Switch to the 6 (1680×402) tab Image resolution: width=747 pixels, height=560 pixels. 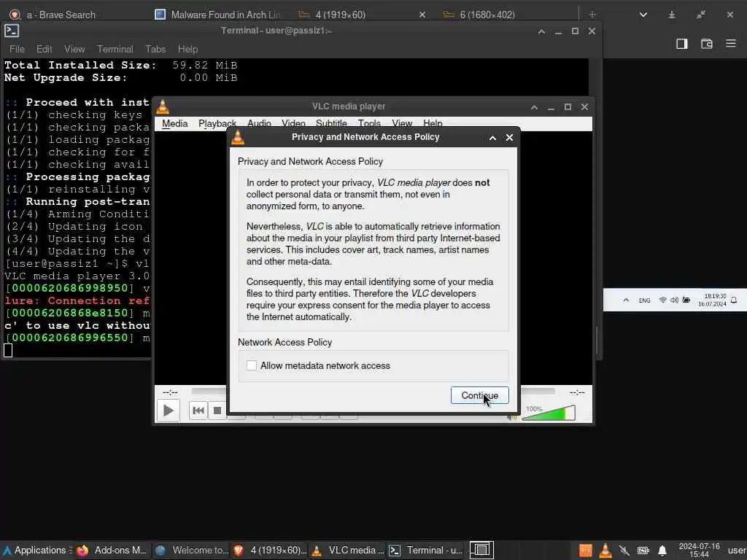(487, 15)
